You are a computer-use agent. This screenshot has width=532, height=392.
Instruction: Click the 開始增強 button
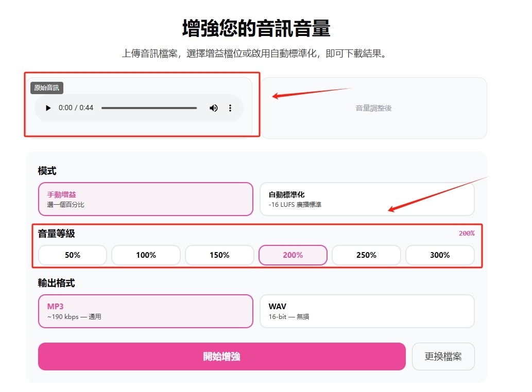pyautogui.click(x=222, y=357)
